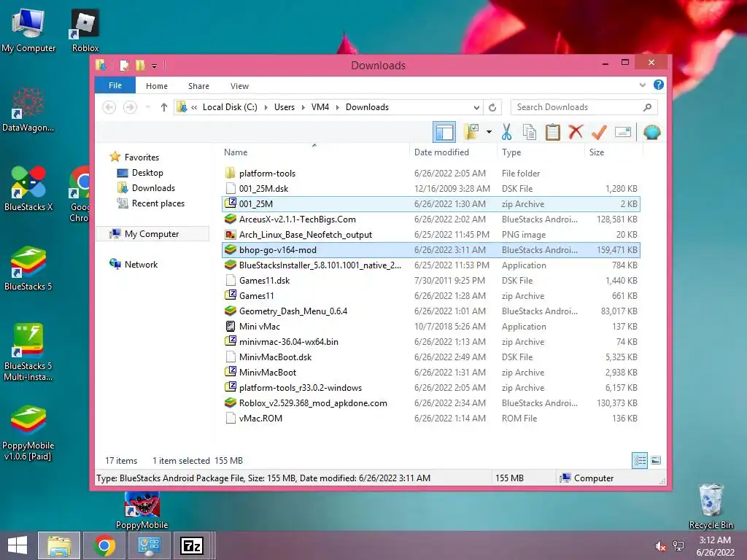Open the Share ribbon tab

198,86
